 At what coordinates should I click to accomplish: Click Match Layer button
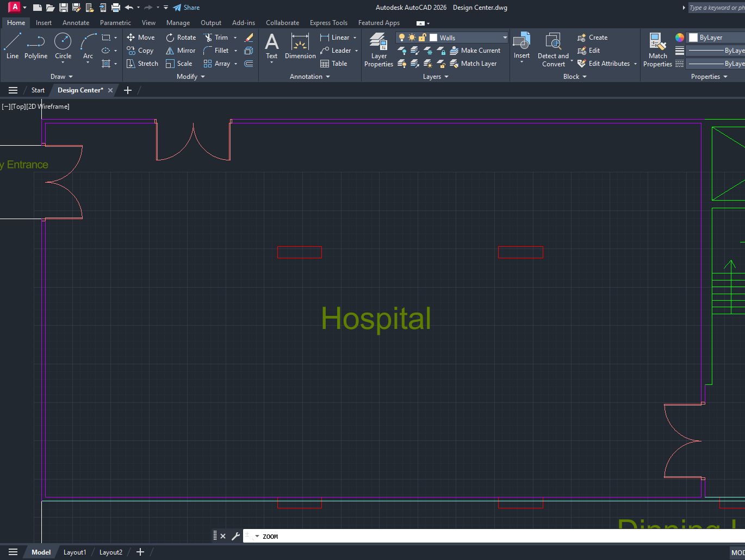(474, 64)
